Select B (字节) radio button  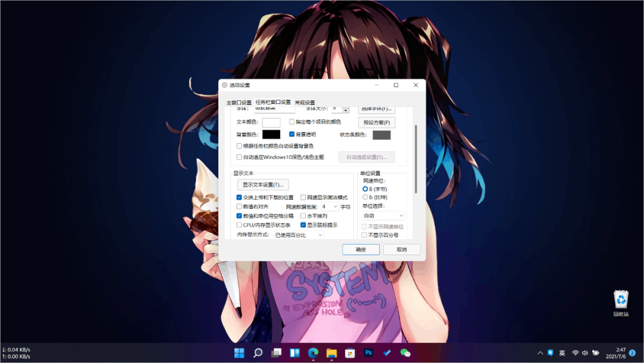pos(365,189)
